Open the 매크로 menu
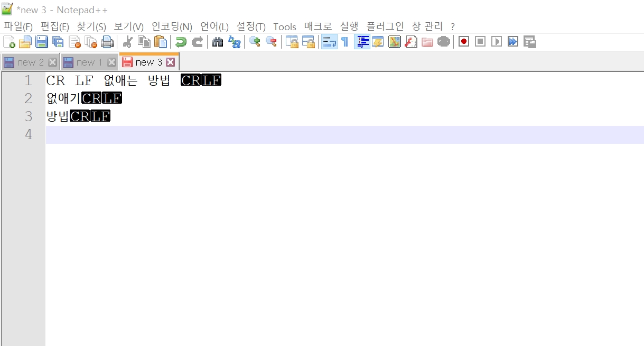 (318, 26)
